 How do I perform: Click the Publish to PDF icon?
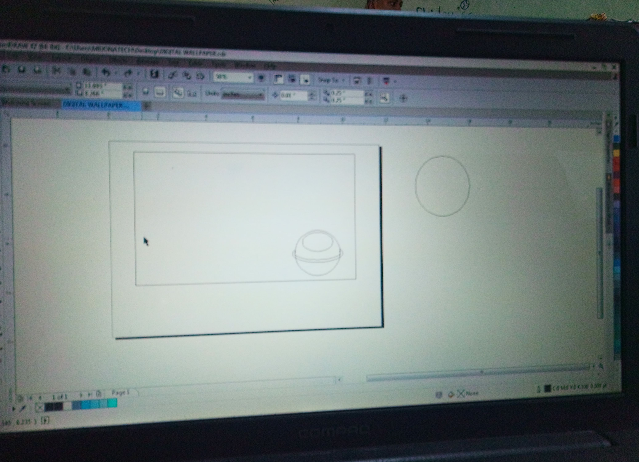click(200, 76)
